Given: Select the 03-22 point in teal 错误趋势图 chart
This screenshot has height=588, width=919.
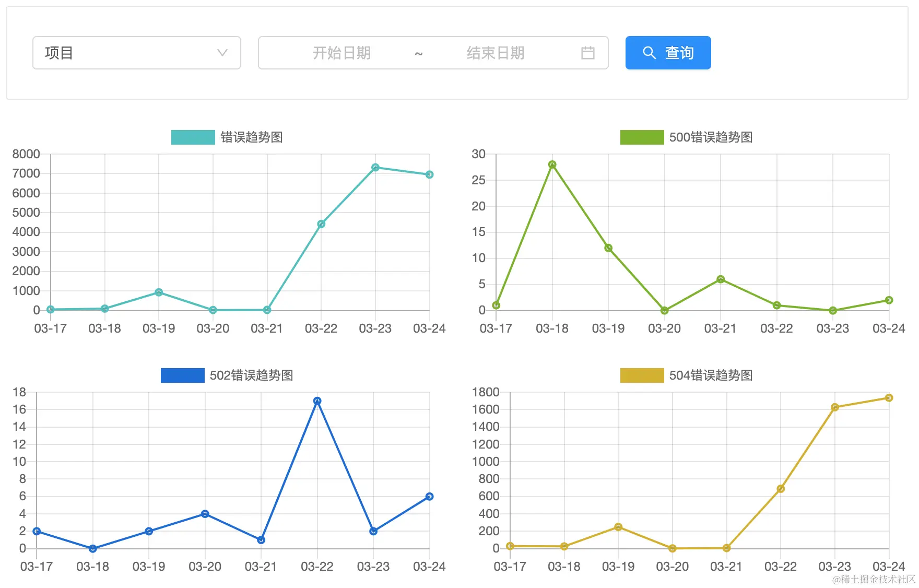Looking at the screenshot, I should click(x=321, y=224).
